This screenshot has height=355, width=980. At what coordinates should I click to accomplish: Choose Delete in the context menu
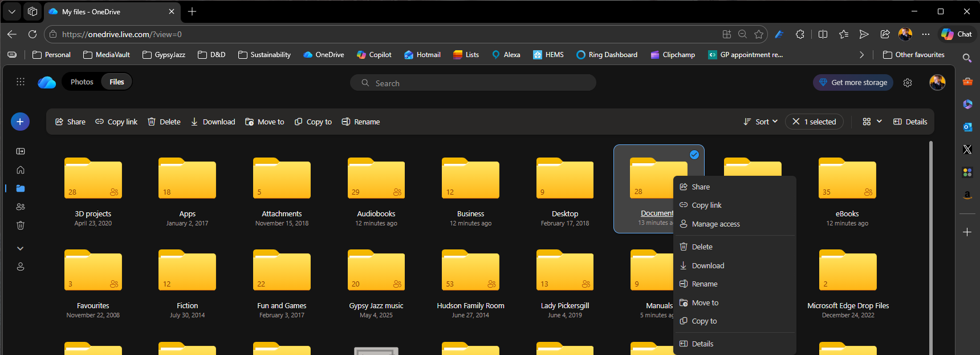pyautogui.click(x=734, y=247)
